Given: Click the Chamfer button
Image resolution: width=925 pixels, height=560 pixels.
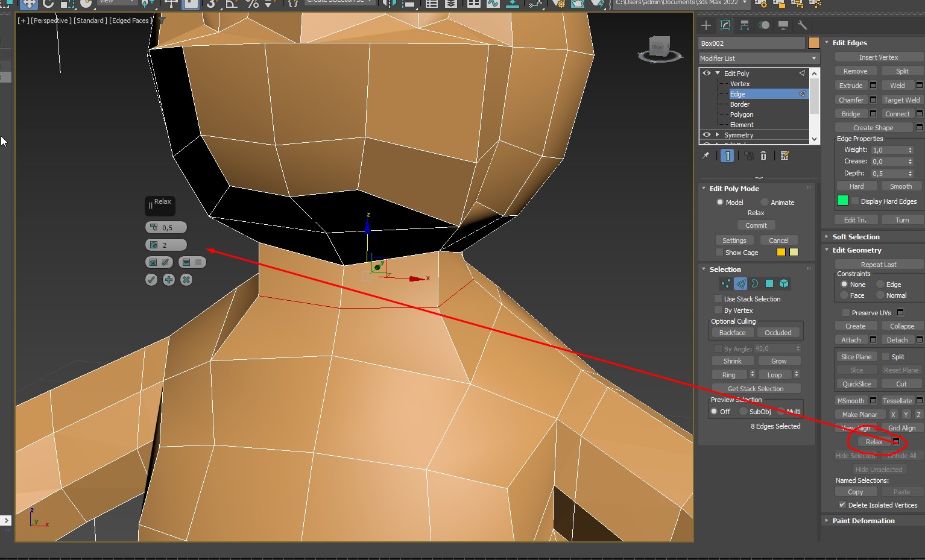Looking at the screenshot, I should click(851, 100).
